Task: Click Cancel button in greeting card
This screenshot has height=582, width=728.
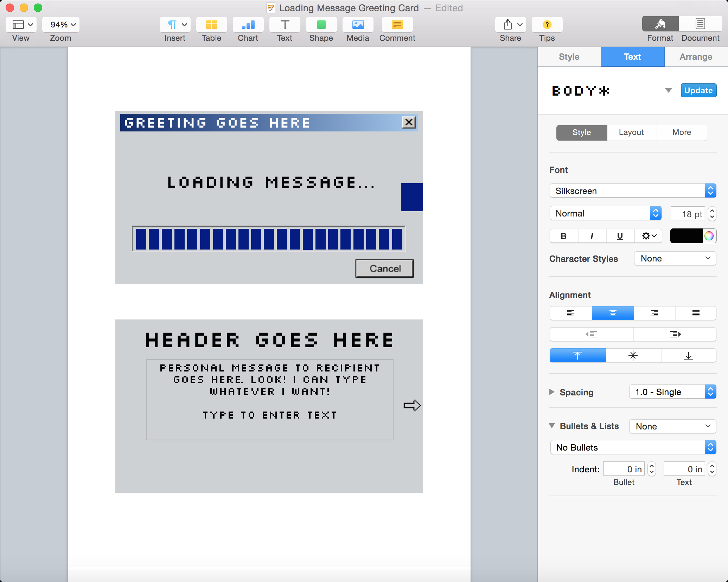Action: (x=384, y=269)
